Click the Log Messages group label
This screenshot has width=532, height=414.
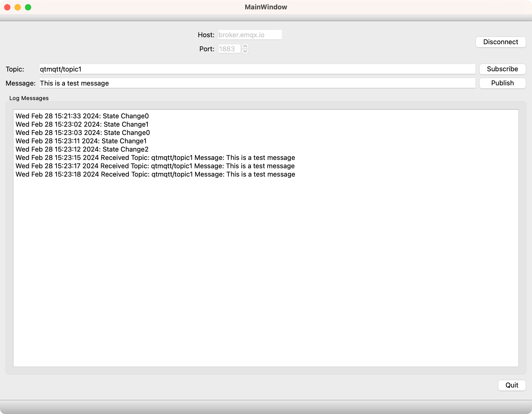click(x=29, y=98)
